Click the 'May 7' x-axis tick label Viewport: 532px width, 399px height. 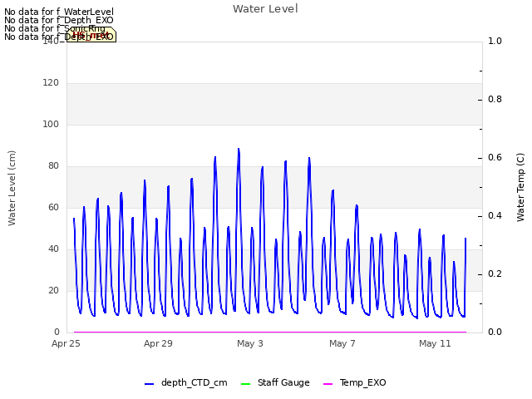point(342,343)
